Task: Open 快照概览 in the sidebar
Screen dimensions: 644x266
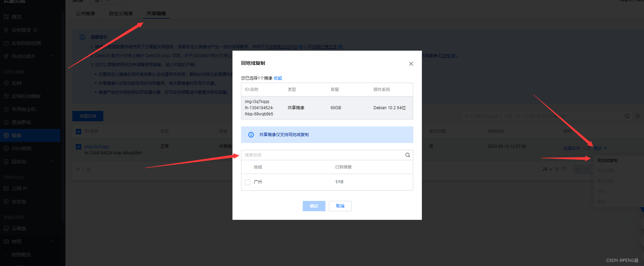Action: (x=21, y=255)
